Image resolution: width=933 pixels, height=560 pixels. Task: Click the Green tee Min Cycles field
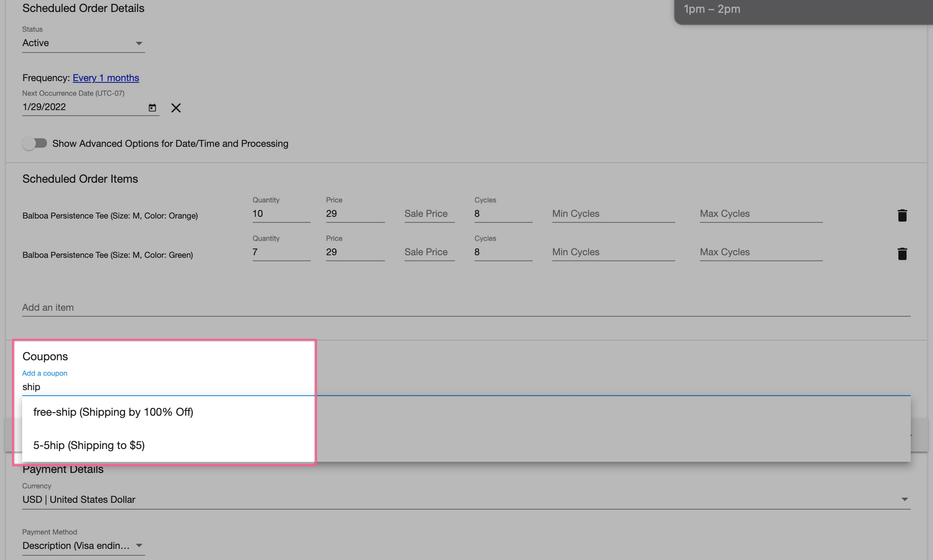pos(613,252)
